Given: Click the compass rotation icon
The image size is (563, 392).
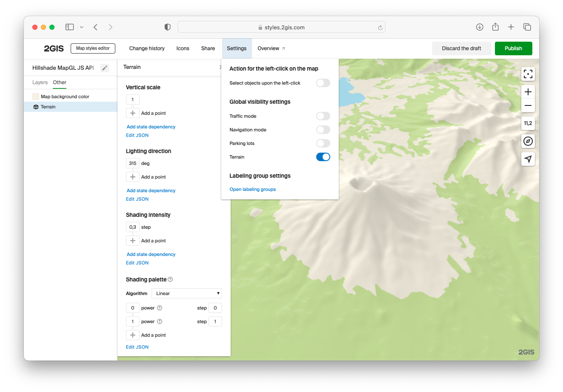Looking at the screenshot, I should 528,141.
